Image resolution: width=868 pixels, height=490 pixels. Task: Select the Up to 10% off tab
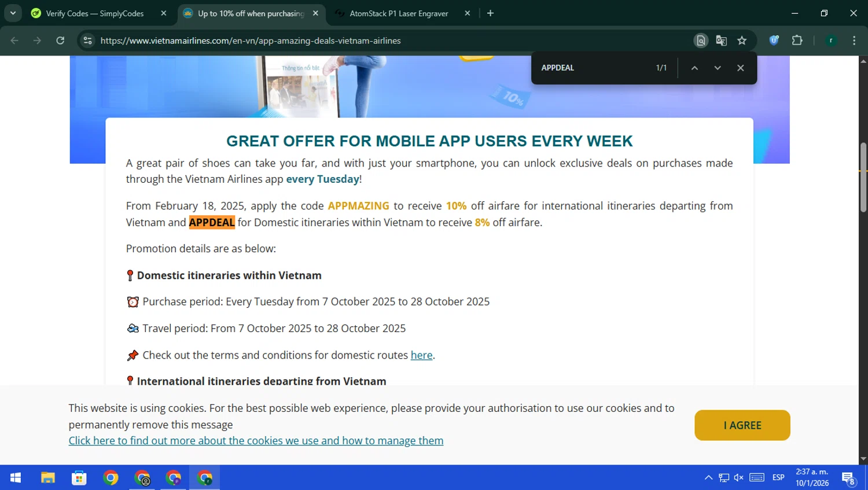[251, 13]
